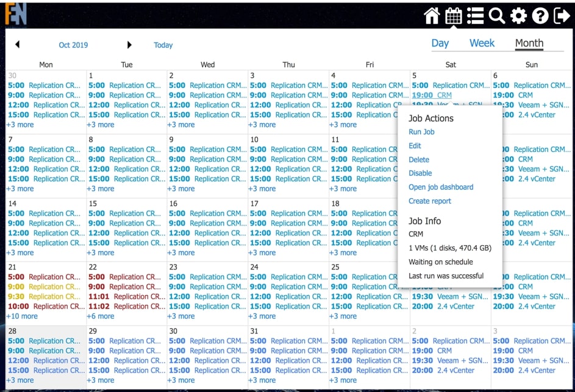Screen dimensions: 575x392
Task: Choose Disable from Job Actions menu
Action: 420,173
